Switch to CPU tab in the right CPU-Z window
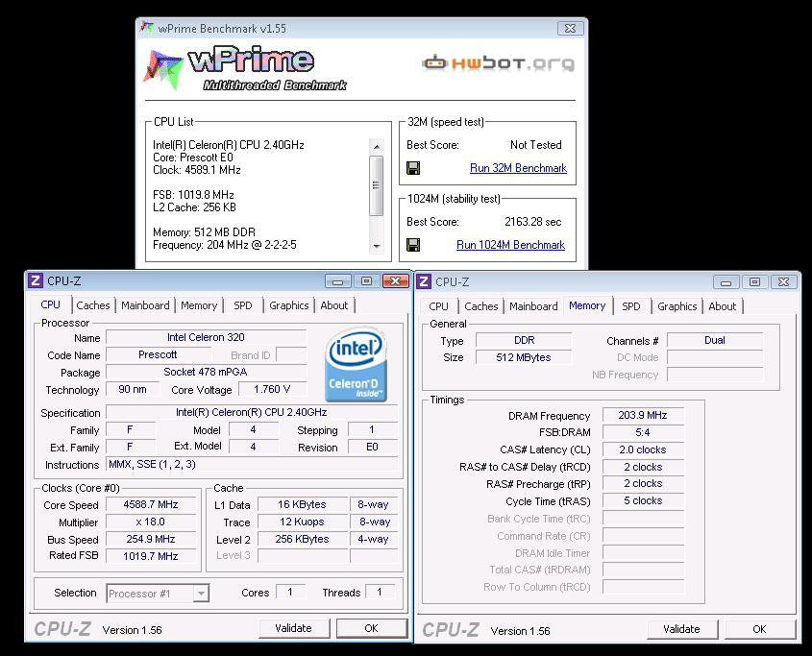 (438, 306)
